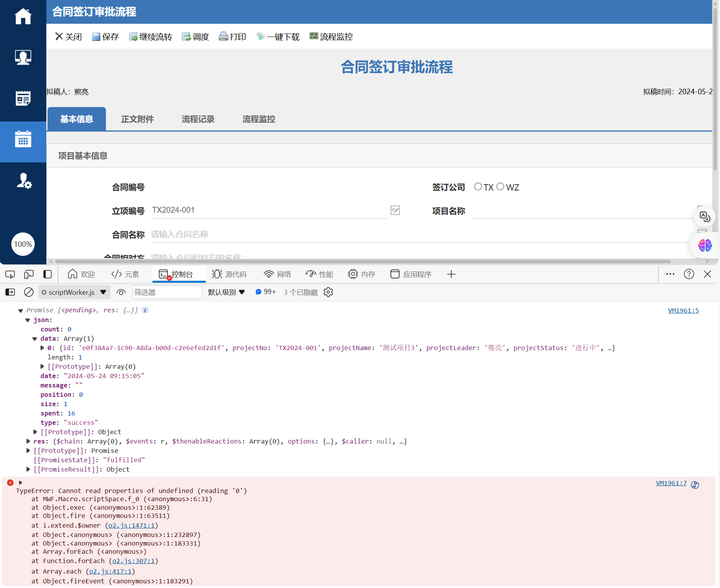Open the 流程监控 form tab

(x=259, y=119)
